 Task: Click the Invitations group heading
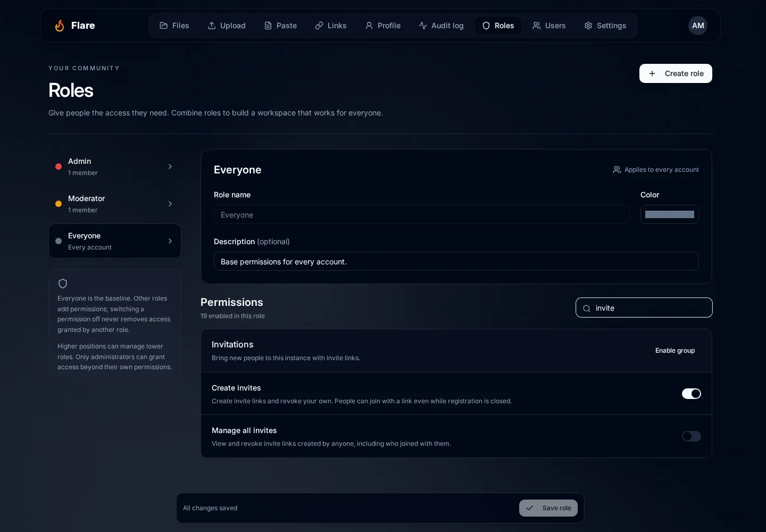pyautogui.click(x=232, y=345)
